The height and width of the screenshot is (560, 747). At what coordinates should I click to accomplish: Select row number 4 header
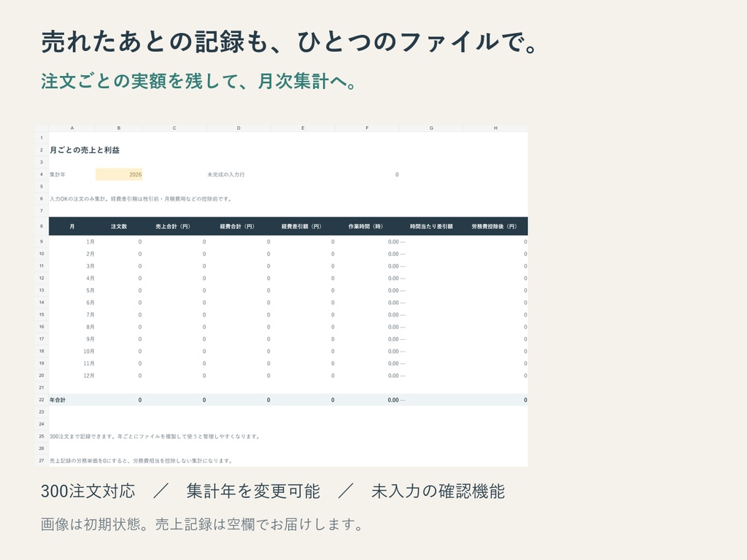pyautogui.click(x=42, y=174)
